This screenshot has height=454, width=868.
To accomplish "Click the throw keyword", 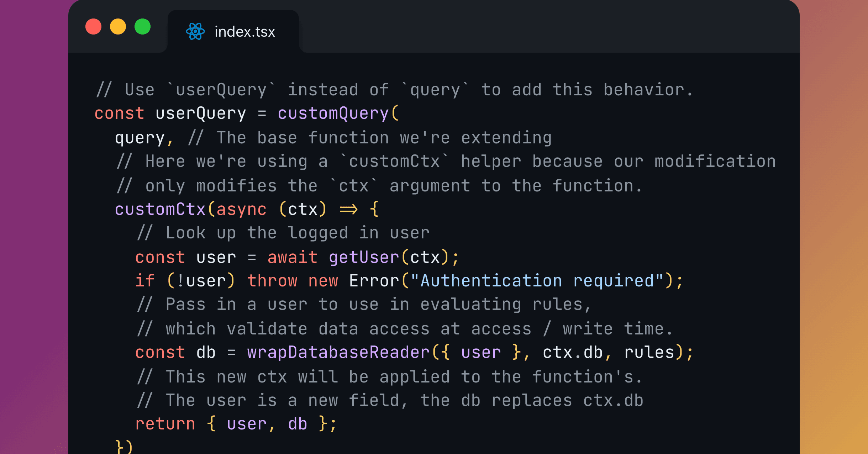I will click(272, 281).
